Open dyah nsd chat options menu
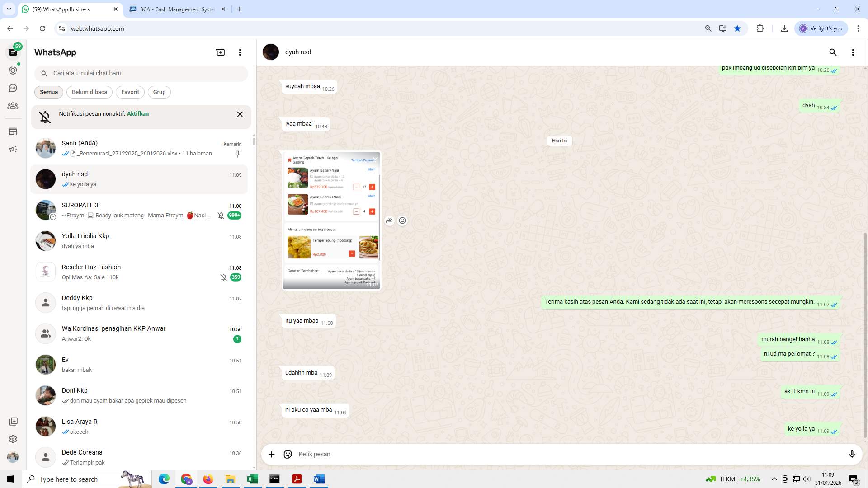Image resolution: width=868 pixels, height=488 pixels. pos(854,52)
